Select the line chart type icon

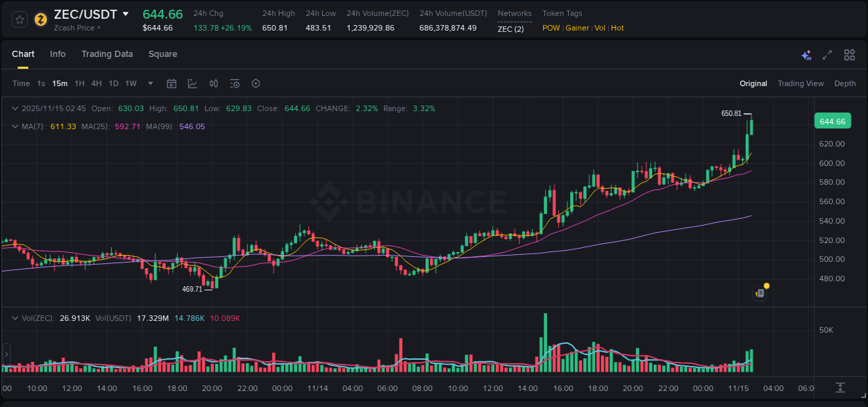(x=192, y=83)
